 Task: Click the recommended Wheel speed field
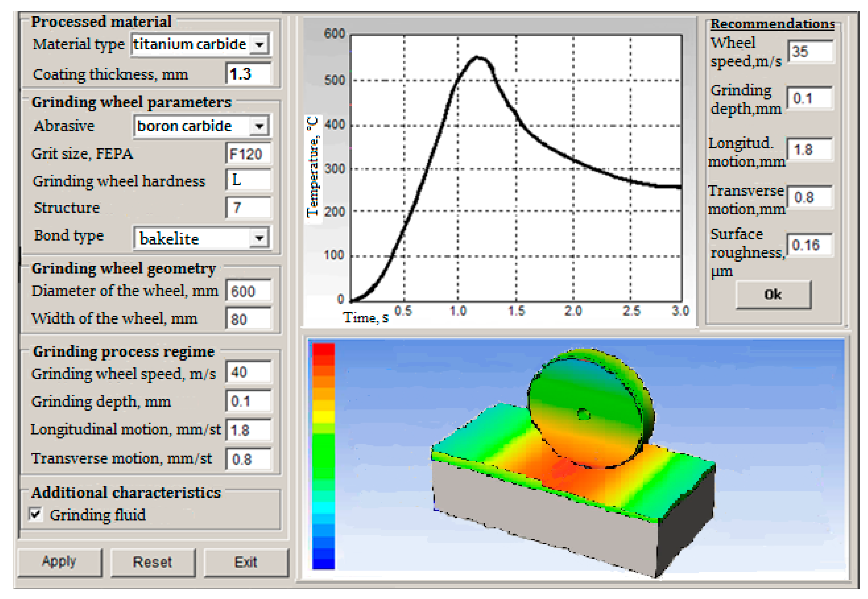pos(809,51)
